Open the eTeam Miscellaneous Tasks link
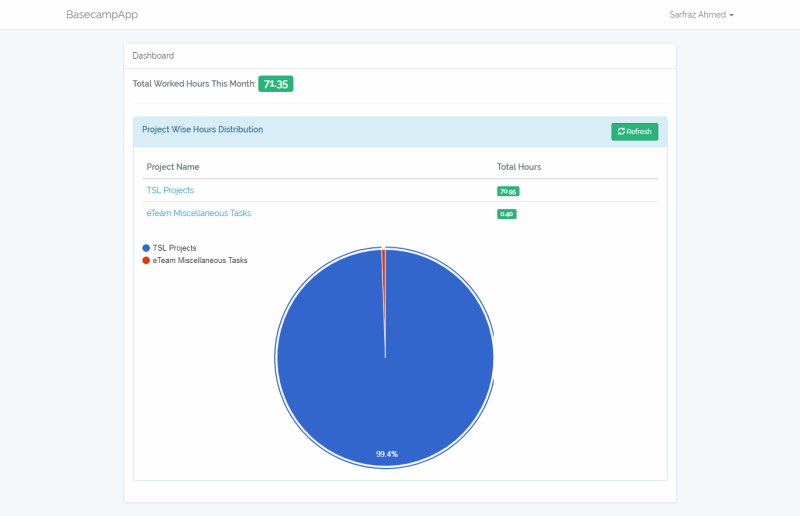 199,213
